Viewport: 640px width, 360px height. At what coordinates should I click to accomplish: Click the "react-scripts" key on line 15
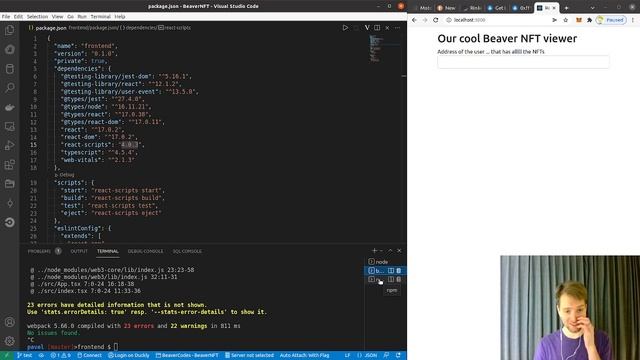coord(86,144)
